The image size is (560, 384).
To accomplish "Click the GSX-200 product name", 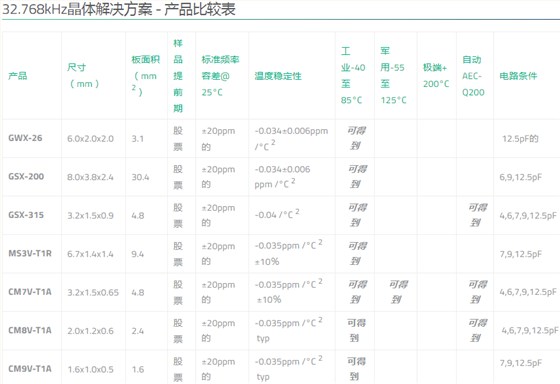I will click(x=26, y=176).
